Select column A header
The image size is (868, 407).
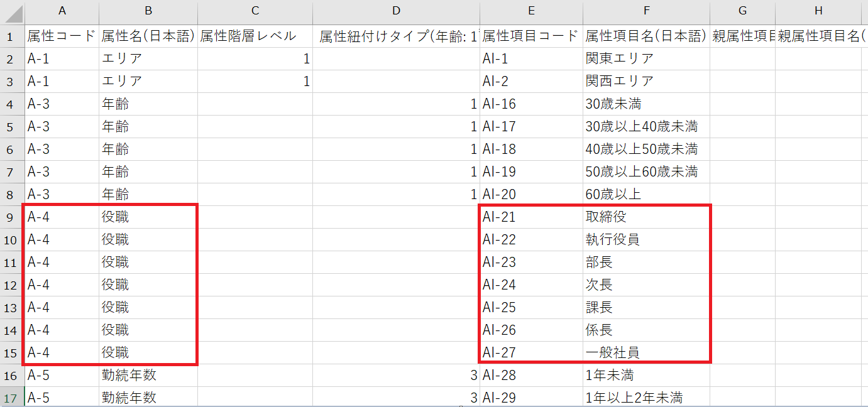(x=62, y=11)
